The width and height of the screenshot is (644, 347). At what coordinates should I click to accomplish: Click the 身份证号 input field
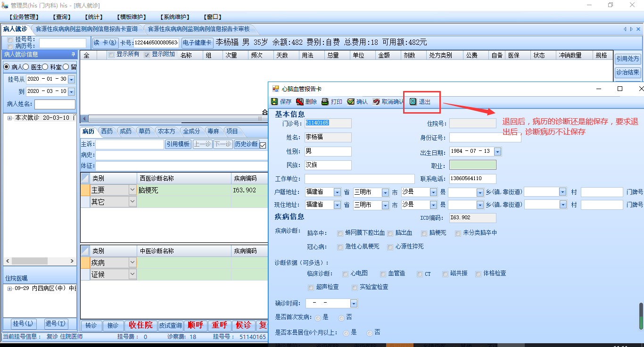485,137
